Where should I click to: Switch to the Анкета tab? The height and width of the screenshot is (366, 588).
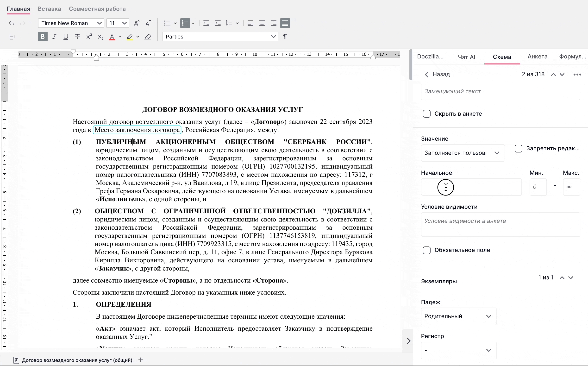pyautogui.click(x=537, y=57)
